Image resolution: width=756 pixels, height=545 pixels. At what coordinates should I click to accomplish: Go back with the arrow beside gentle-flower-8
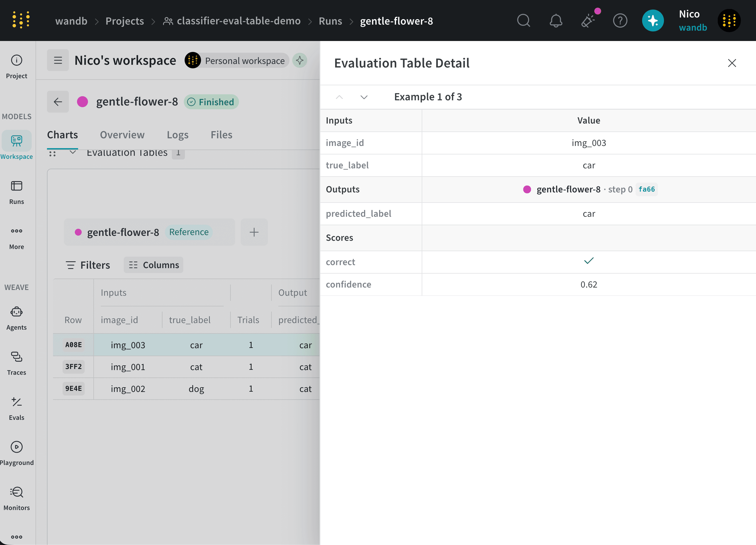(58, 101)
